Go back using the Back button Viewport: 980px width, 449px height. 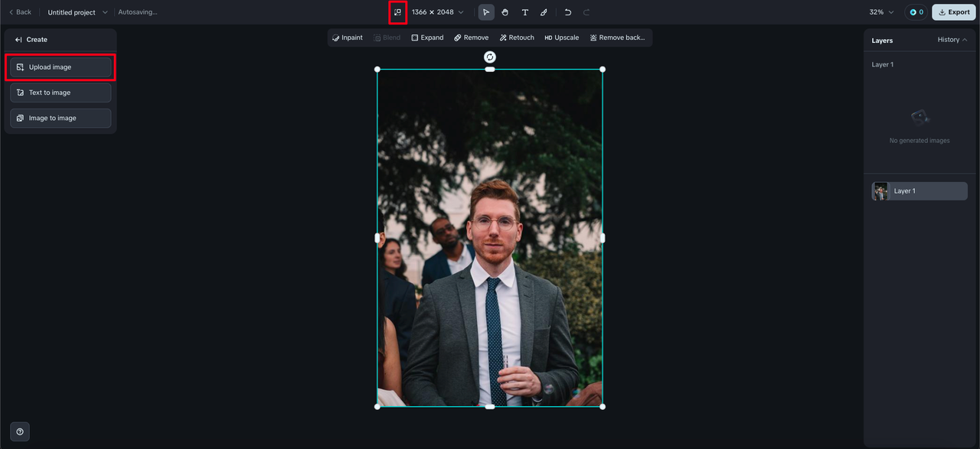[x=21, y=12]
